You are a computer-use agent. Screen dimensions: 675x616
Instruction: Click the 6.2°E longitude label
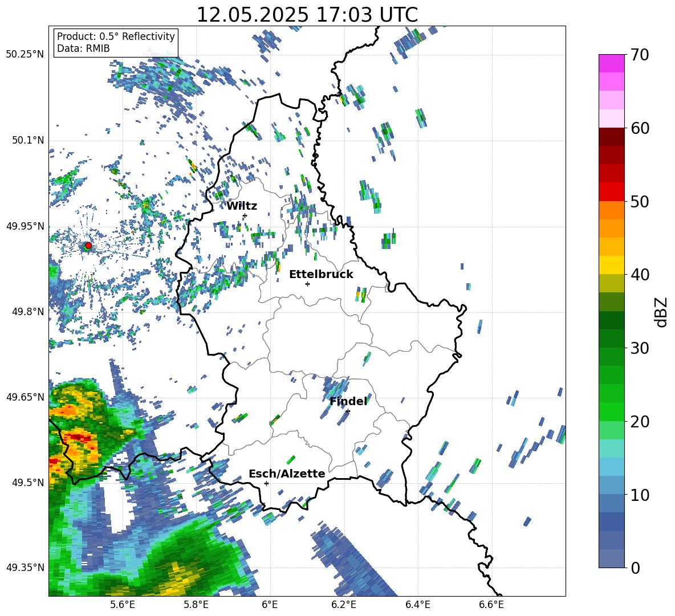click(x=344, y=605)
